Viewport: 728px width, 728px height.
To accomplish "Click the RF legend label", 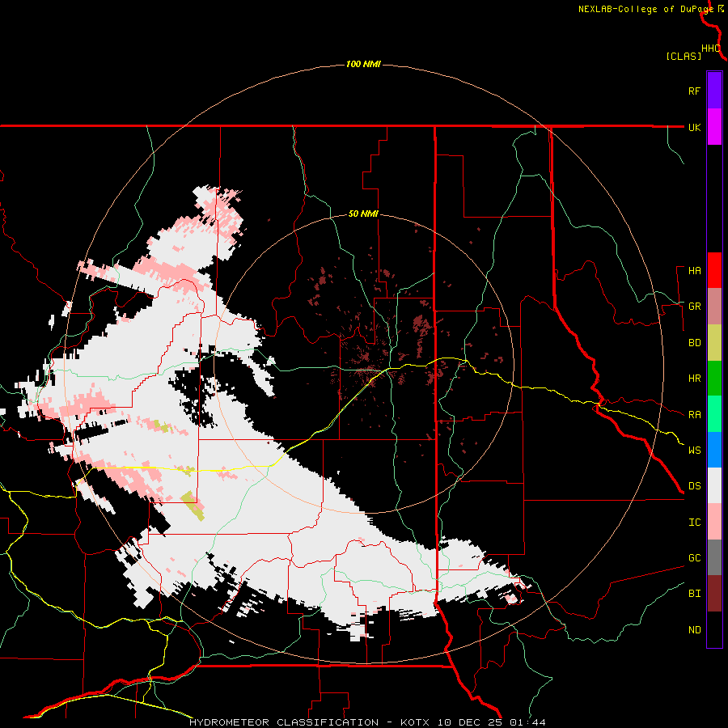I will 695,91.
